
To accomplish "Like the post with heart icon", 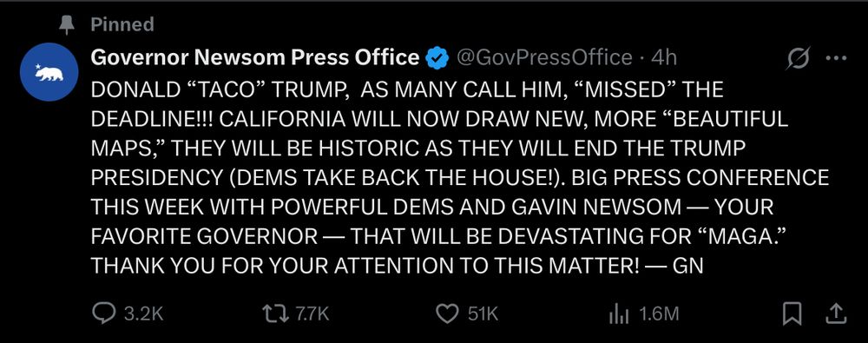I will [447, 314].
